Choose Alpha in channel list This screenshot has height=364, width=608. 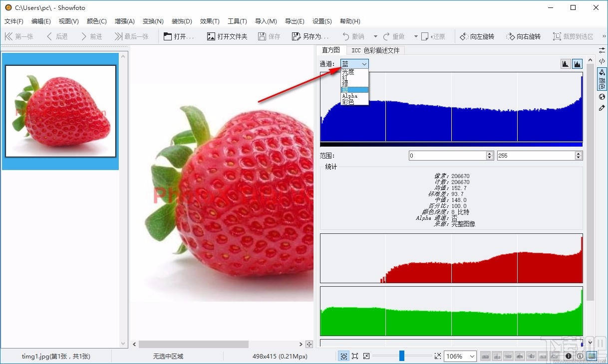[355, 96]
